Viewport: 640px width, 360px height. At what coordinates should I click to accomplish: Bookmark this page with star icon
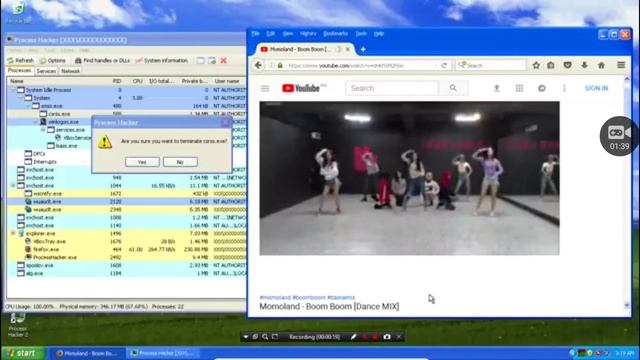coord(536,65)
